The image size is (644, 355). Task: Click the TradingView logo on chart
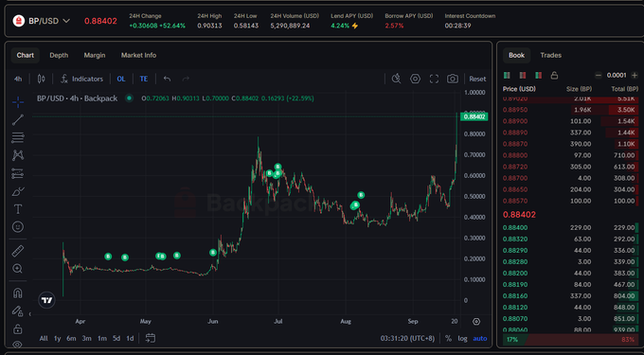[46, 300]
